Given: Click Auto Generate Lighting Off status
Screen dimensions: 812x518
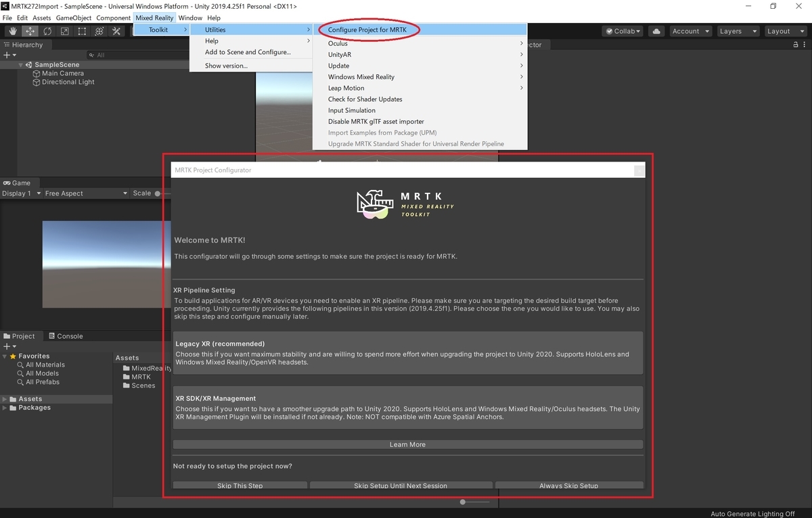Looking at the screenshot, I should coord(752,513).
